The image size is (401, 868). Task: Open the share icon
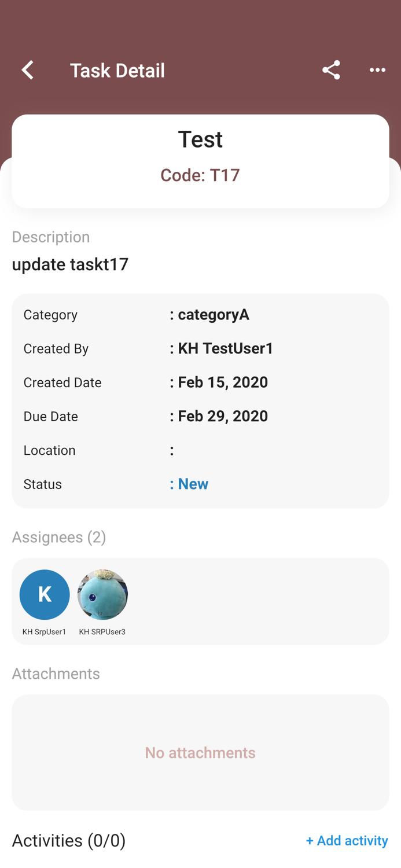[x=331, y=69]
